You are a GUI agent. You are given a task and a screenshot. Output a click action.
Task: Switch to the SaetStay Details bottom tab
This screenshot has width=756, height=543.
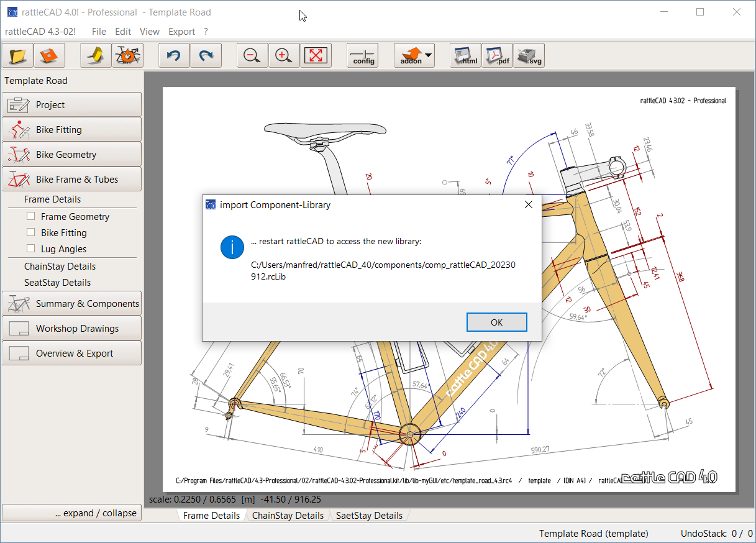(369, 516)
